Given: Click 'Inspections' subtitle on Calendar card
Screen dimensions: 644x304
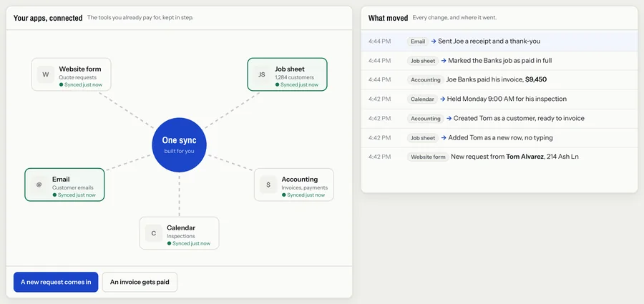Looking at the screenshot, I should [181, 236].
